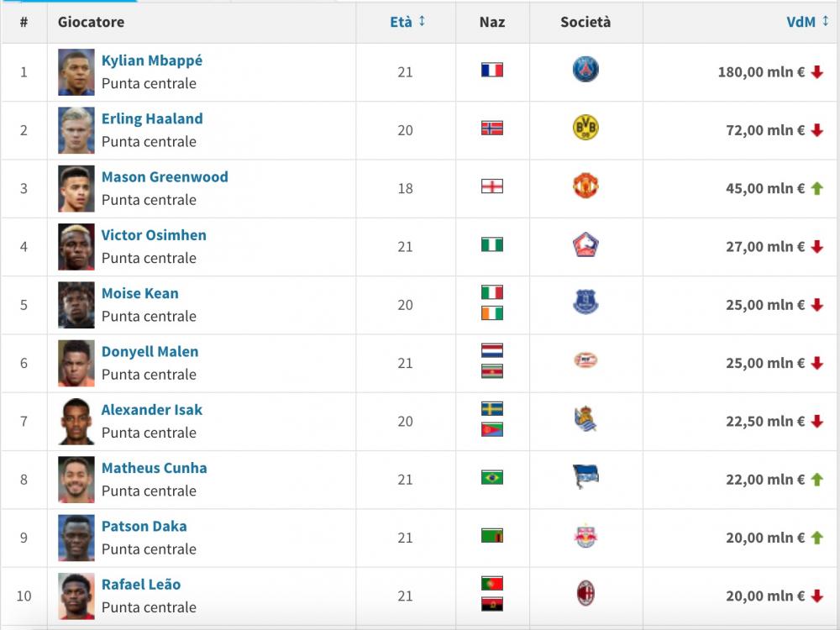Viewport: 840px width, 630px height.
Task: Click the AC Milan club crest
Action: [585, 594]
